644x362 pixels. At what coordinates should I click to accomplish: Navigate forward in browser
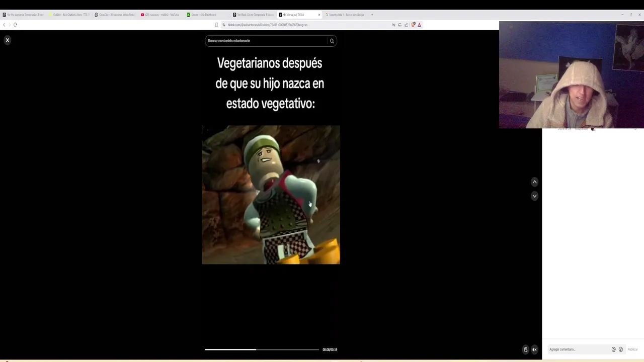tap(9, 25)
